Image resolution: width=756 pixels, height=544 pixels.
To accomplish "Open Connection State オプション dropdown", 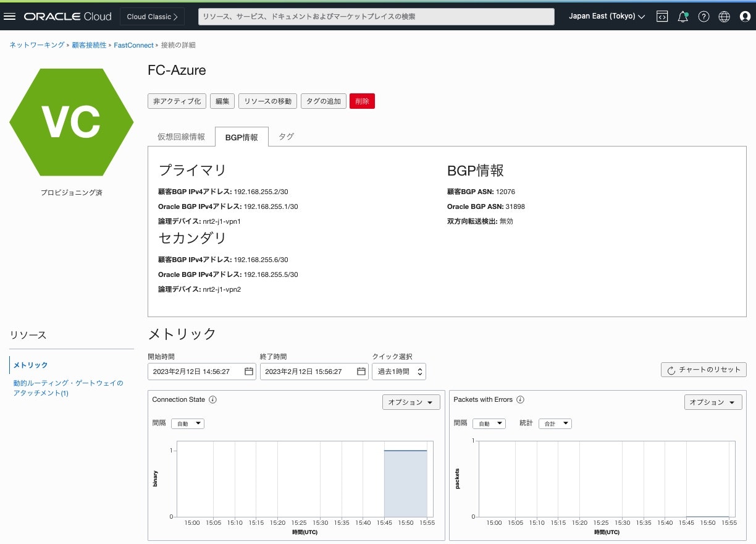I will tap(411, 402).
